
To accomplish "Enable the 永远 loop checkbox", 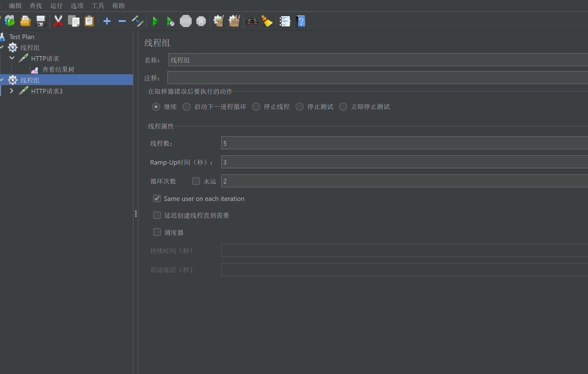I will pyautogui.click(x=196, y=181).
